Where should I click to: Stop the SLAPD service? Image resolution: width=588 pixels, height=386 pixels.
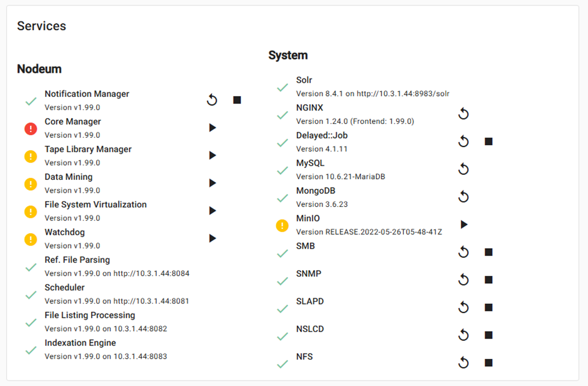pos(488,308)
